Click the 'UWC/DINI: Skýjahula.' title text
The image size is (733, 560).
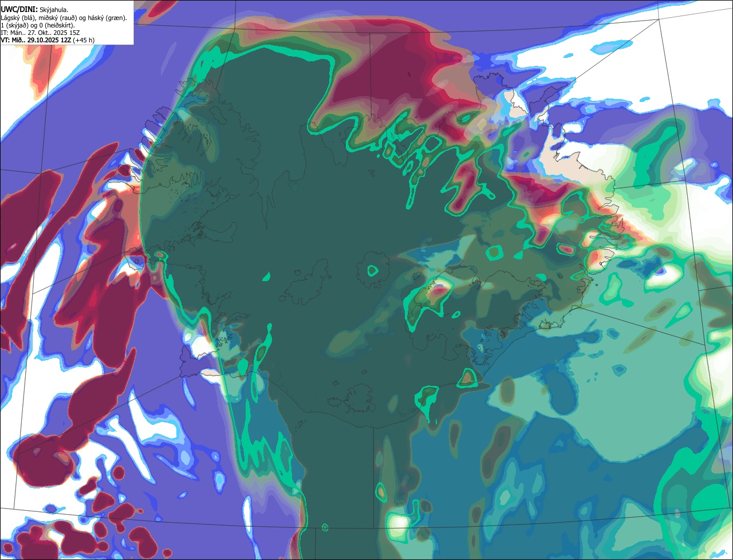pyautogui.click(x=34, y=10)
